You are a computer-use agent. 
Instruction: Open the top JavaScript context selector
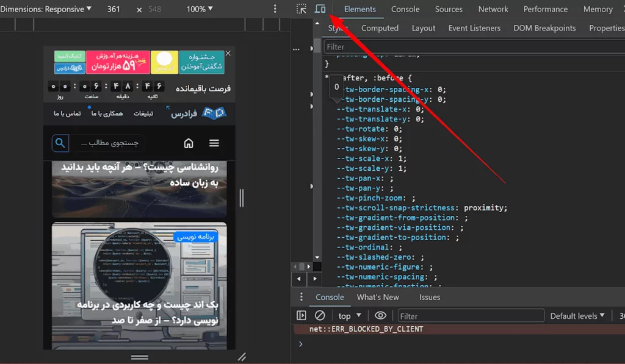pyautogui.click(x=350, y=316)
